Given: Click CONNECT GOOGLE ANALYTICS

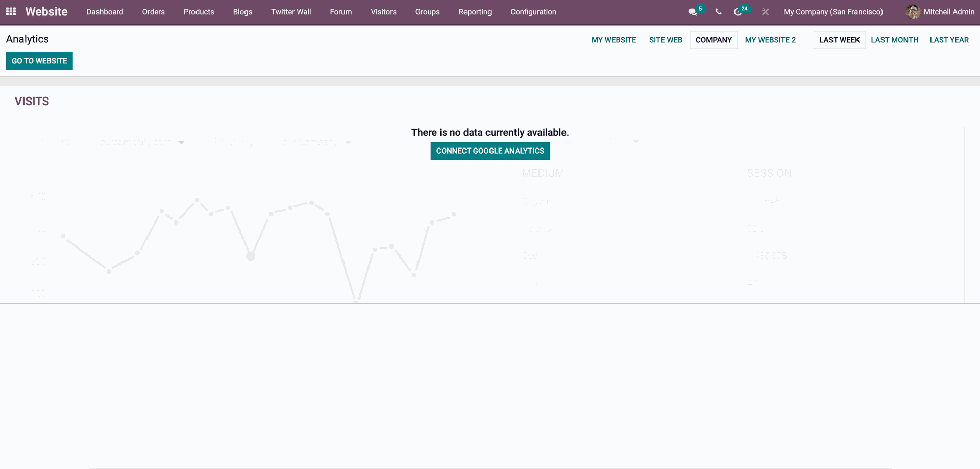Looking at the screenshot, I should 489,151.
